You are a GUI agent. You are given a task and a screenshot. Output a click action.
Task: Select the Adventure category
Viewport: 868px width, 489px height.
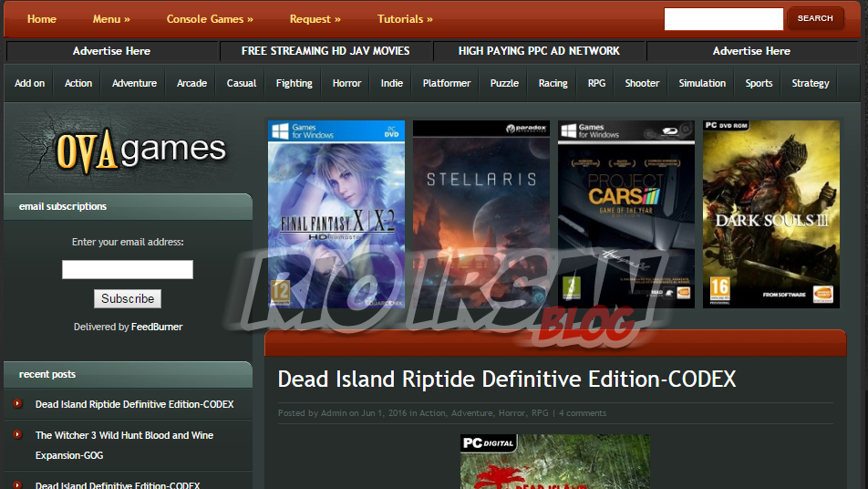[134, 83]
